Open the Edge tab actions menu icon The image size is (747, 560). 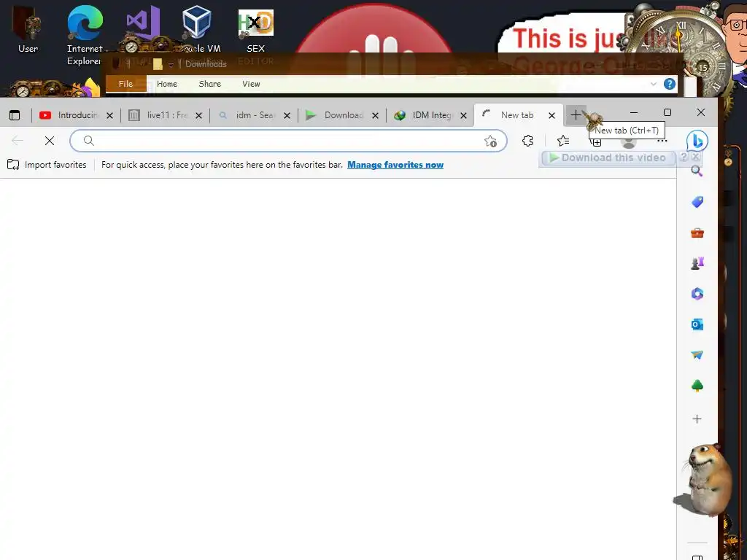coord(15,115)
